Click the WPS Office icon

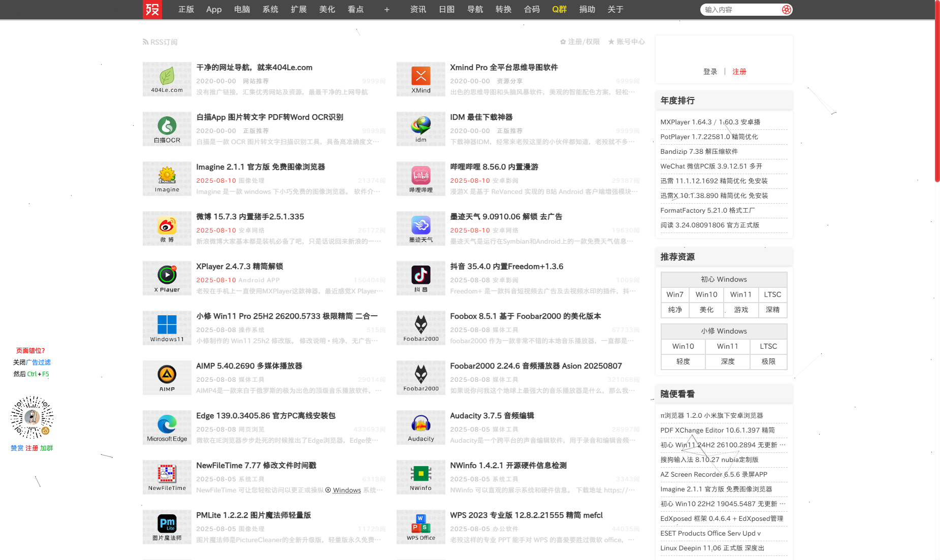(421, 527)
